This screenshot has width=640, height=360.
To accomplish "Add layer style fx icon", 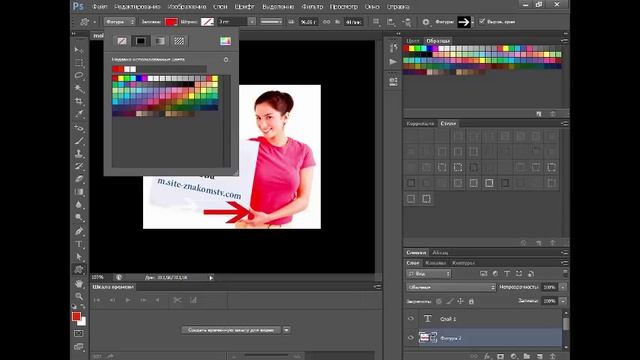I will (487, 356).
